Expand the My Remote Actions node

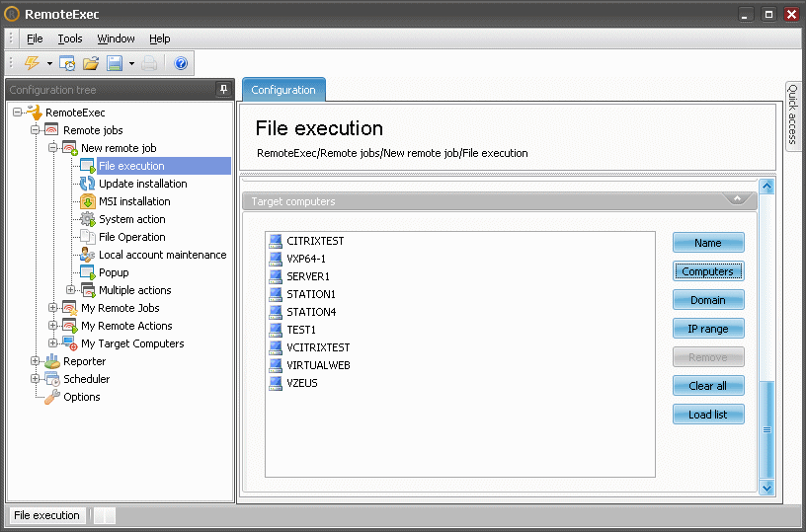coord(53,326)
